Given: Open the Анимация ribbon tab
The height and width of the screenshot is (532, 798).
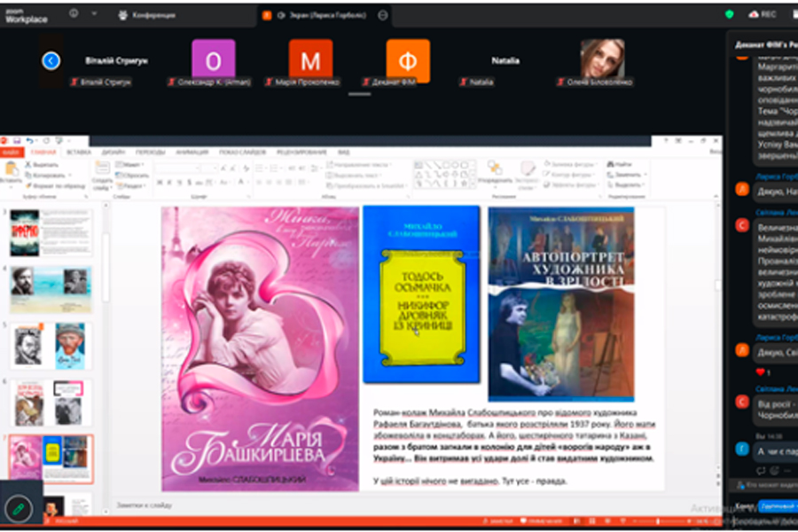Looking at the screenshot, I should click(x=192, y=153).
